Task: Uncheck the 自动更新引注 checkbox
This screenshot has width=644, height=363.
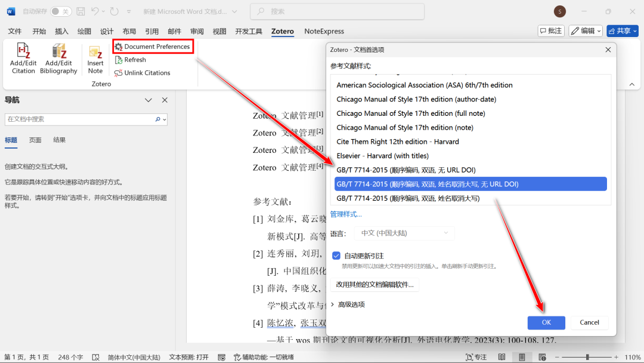Action: [336, 256]
